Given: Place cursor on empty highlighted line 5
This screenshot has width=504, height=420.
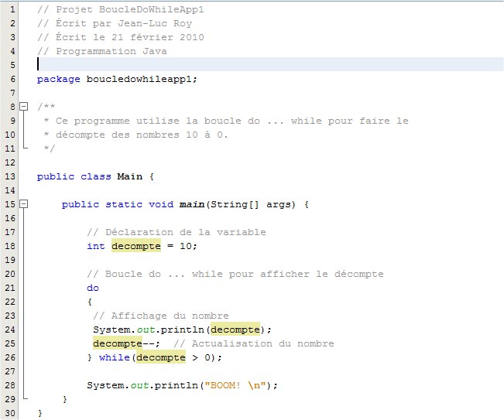Looking at the screenshot, I should (270, 64).
